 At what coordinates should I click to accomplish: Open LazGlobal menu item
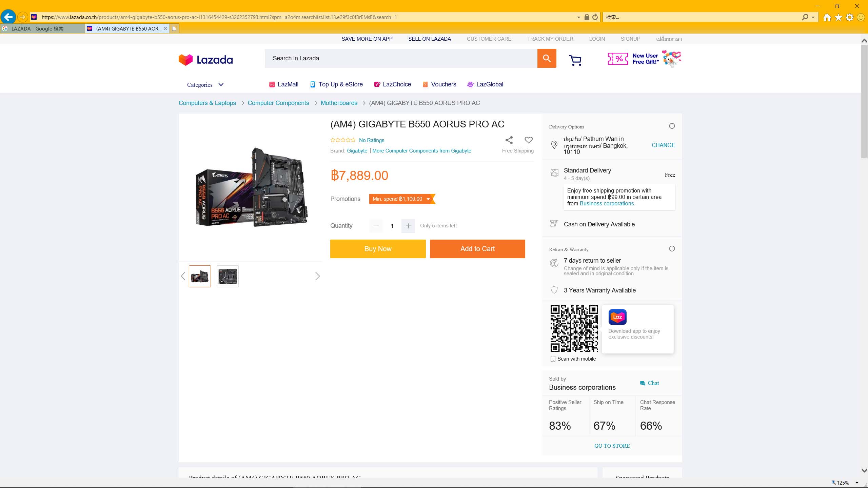[485, 84]
